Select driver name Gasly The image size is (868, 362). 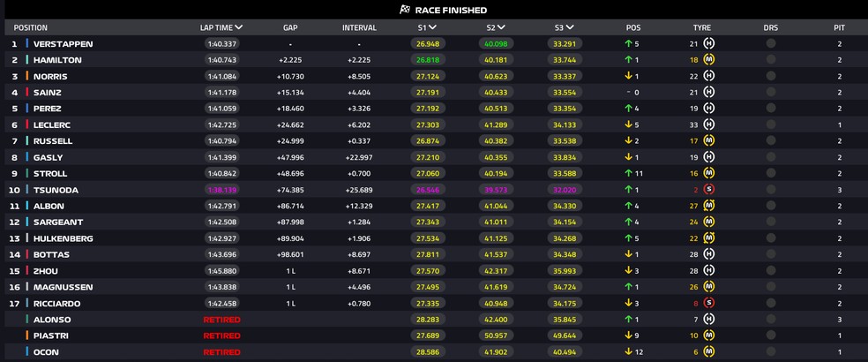point(49,157)
